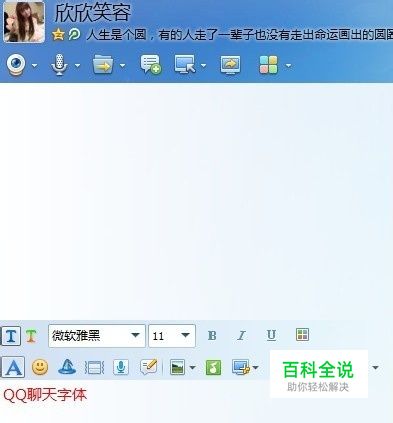Expand the remote desktop dropdown arrow
This screenshot has height=423, width=393.
[203, 66]
